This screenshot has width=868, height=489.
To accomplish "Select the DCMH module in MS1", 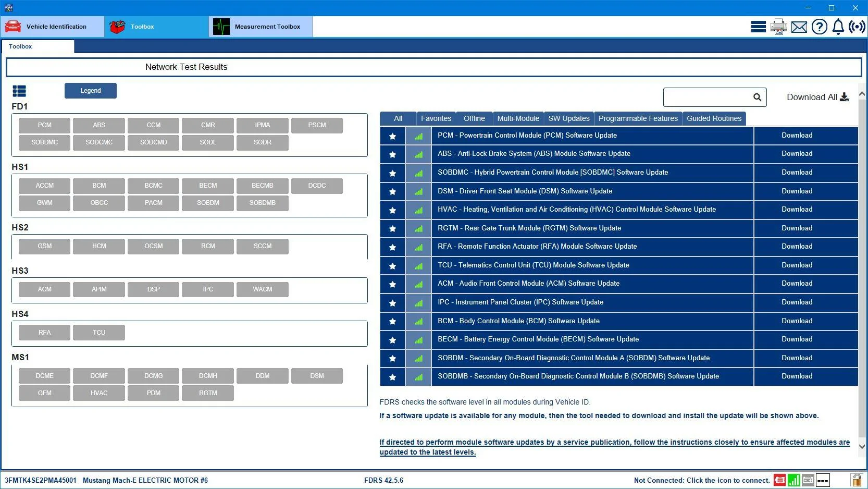I will (208, 376).
